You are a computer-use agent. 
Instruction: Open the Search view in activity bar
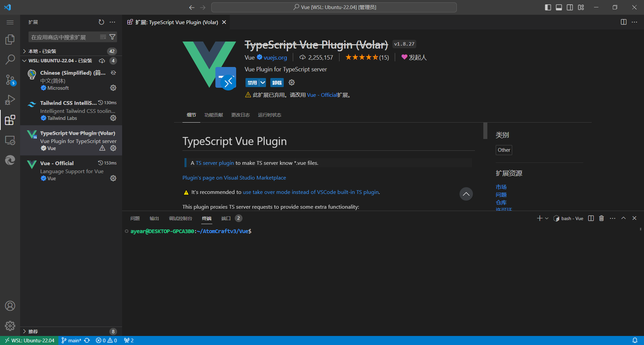tap(10, 60)
